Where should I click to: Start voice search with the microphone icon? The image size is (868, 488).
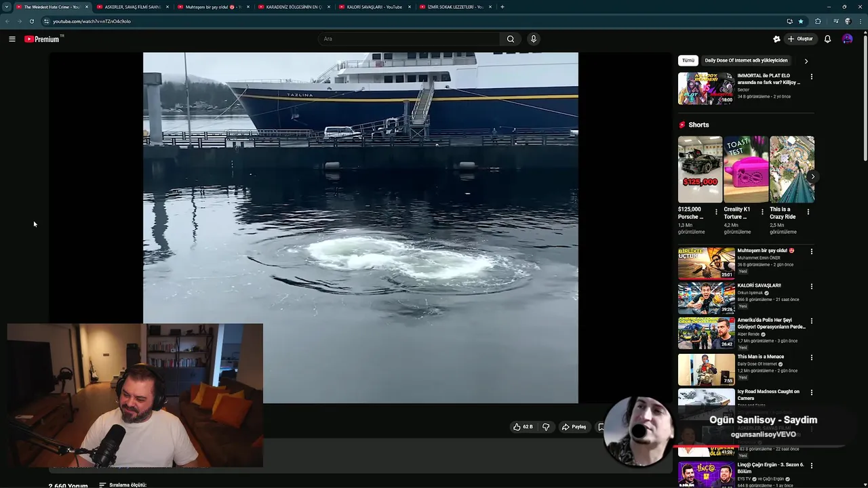[x=534, y=39]
